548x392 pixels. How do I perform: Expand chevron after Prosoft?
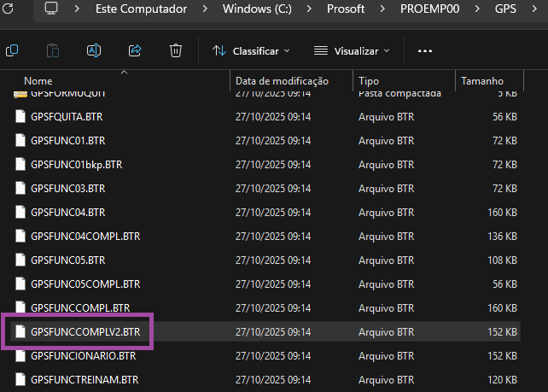click(x=382, y=9)
